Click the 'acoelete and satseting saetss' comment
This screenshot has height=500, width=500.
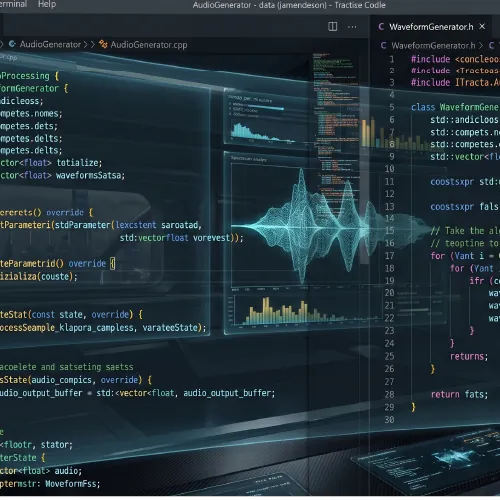[x=67, y=367]
